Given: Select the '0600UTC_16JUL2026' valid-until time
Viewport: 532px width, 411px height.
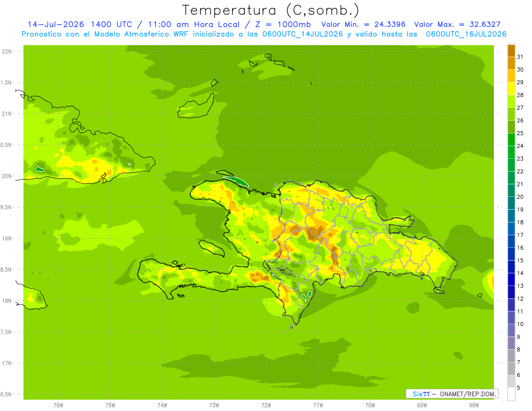Looking at the screenshot, I should pyautogui.click(x=466, y=34).
